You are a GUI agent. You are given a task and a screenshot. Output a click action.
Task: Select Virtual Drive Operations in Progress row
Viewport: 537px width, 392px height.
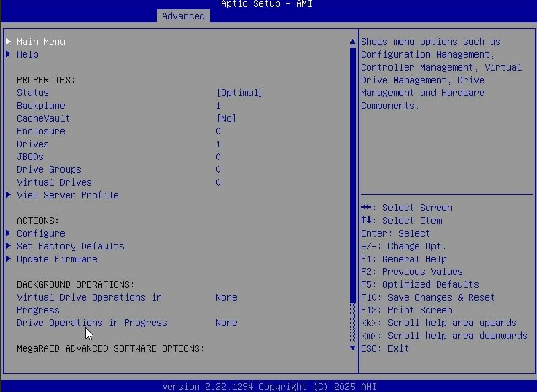(x=89, y=297)
